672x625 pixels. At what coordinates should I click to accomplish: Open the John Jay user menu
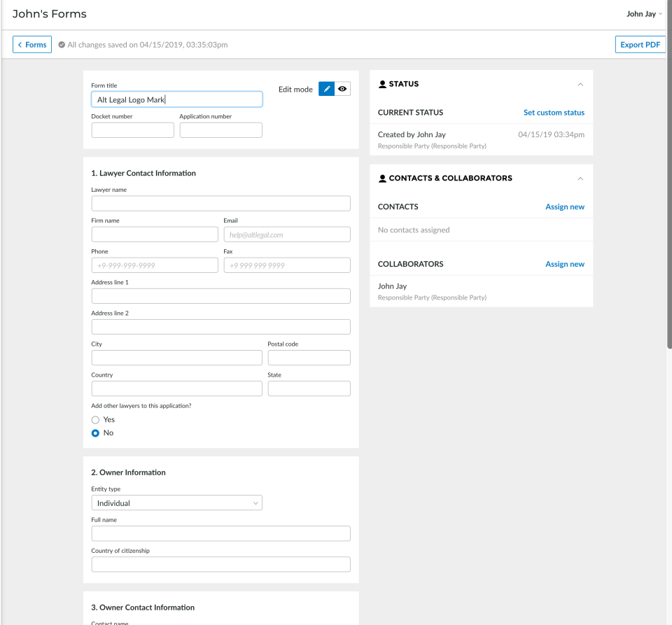click(x=644, y=14)
